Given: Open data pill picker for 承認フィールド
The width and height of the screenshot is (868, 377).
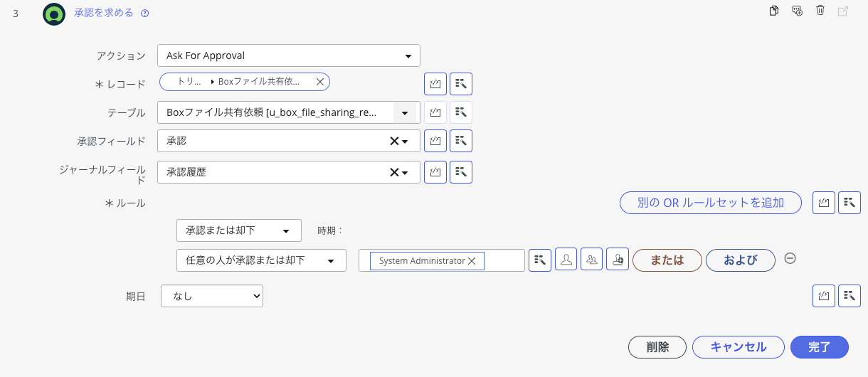Looking at the screenshot, I should [461, 141].
